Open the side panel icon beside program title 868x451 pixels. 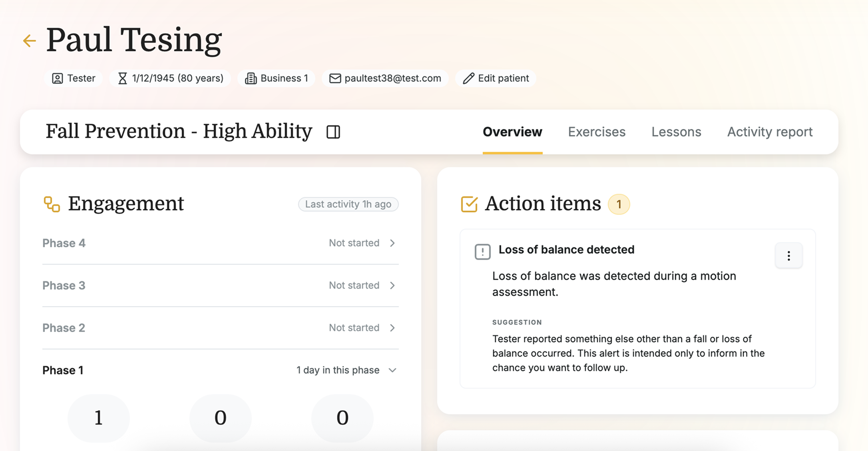[333, 132]
